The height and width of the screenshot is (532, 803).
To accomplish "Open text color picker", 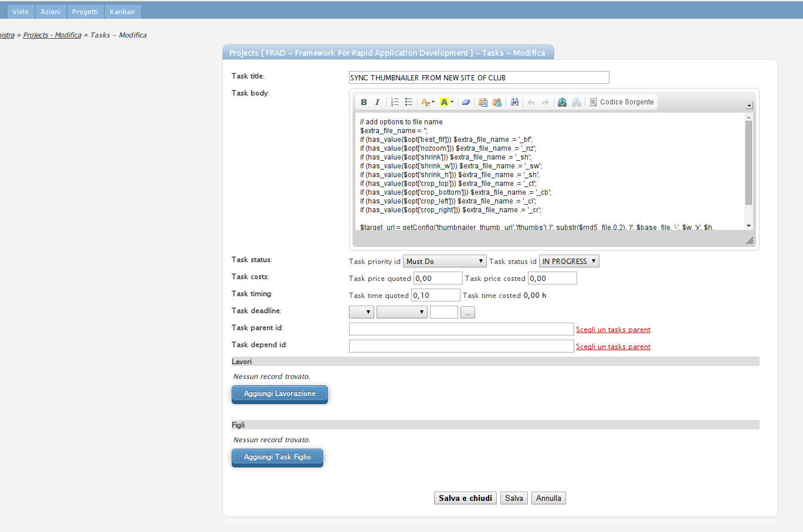I will pos(428,102).
